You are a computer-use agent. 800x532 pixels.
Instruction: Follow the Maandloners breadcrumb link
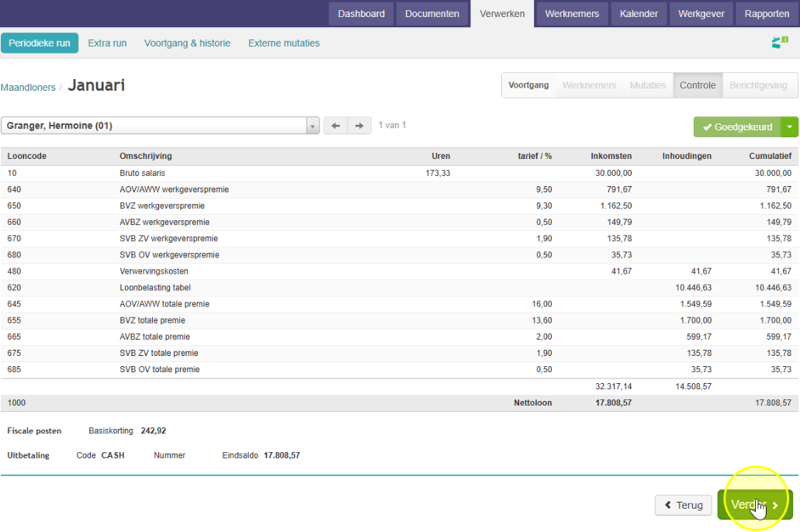(28, 87)
